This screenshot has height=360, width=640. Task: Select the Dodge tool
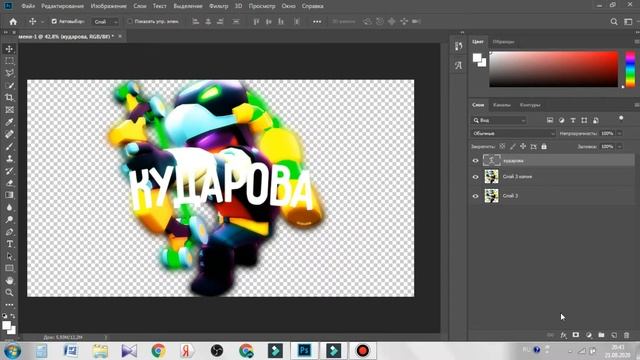[x=9, y=220]
